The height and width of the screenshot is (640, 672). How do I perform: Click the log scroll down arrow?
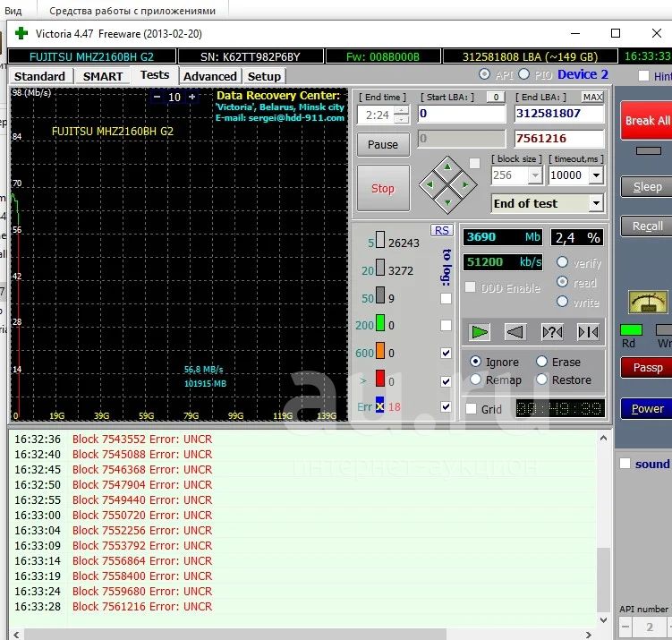tap(603, 619)
